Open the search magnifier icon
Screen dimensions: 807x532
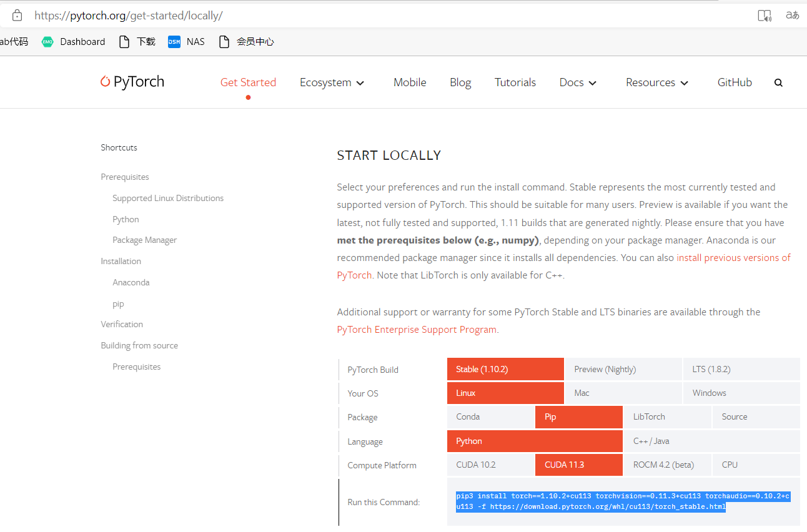(x=778, y=82)
